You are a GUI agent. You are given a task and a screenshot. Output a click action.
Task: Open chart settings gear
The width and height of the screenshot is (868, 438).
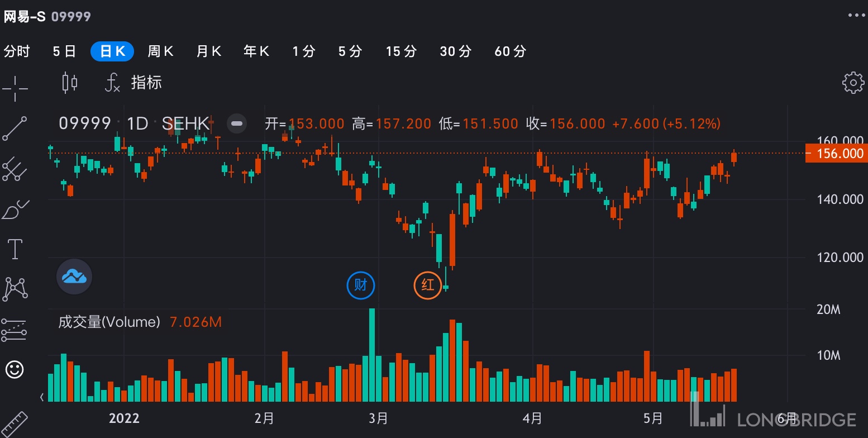click(x=853, y=83)
